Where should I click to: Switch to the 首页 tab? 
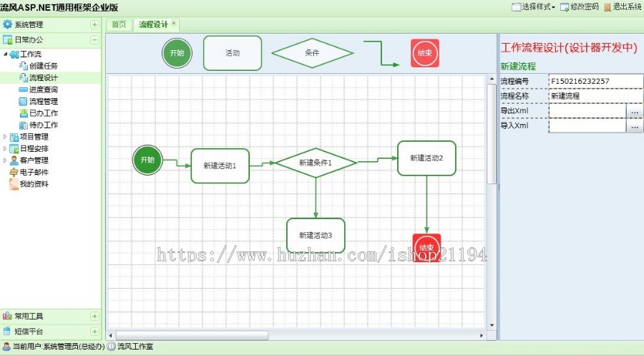[x=119, y=24]
